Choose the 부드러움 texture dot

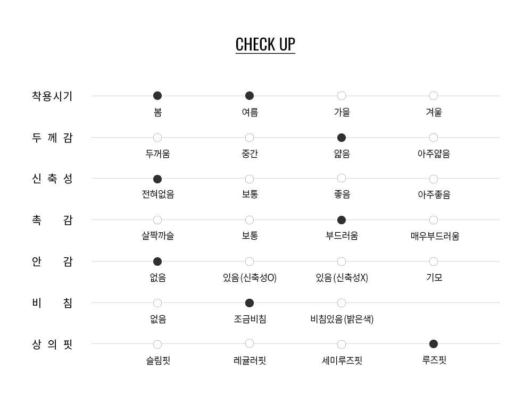[342, 220]
